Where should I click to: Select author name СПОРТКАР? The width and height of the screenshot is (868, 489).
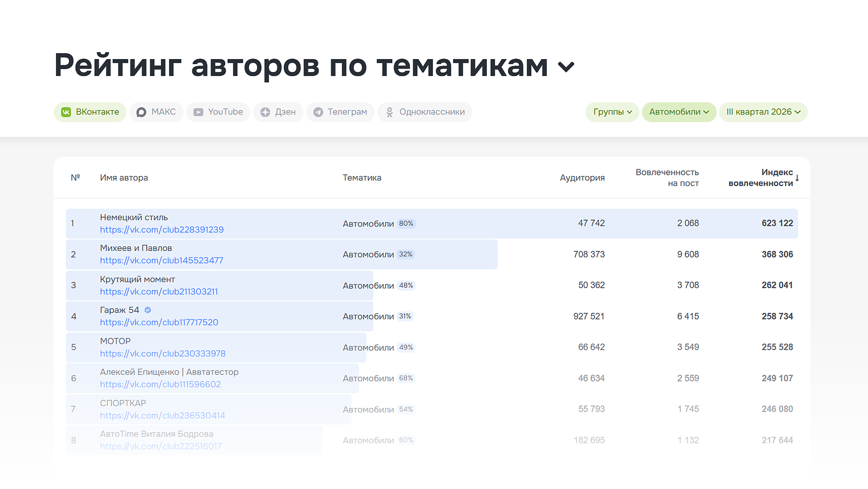123,403
